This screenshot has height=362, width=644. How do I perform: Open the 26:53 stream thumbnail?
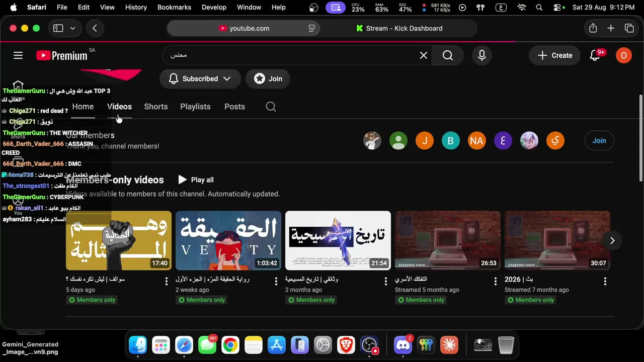coord(448,241)
